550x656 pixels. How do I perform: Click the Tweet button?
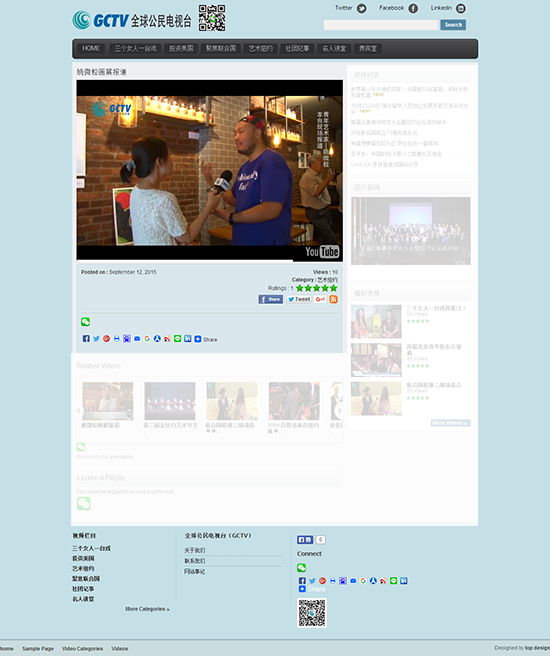click(299, 299)
